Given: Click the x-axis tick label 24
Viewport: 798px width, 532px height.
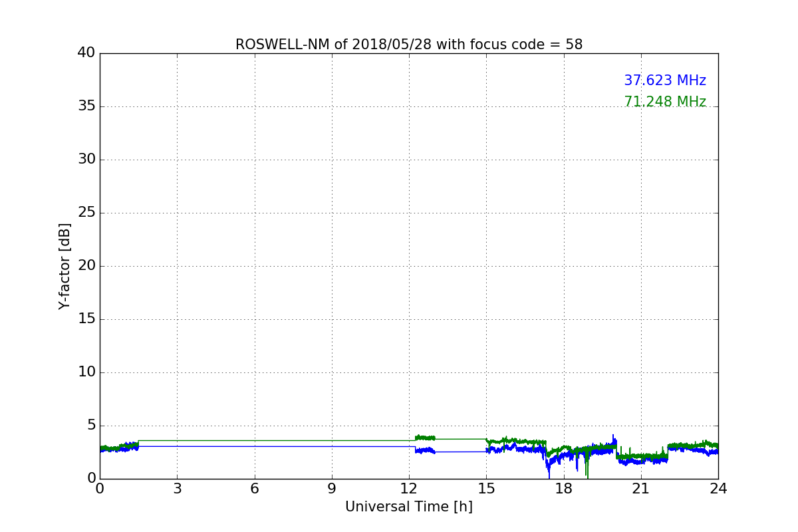Looking at the screenshot, I should 718,489.
